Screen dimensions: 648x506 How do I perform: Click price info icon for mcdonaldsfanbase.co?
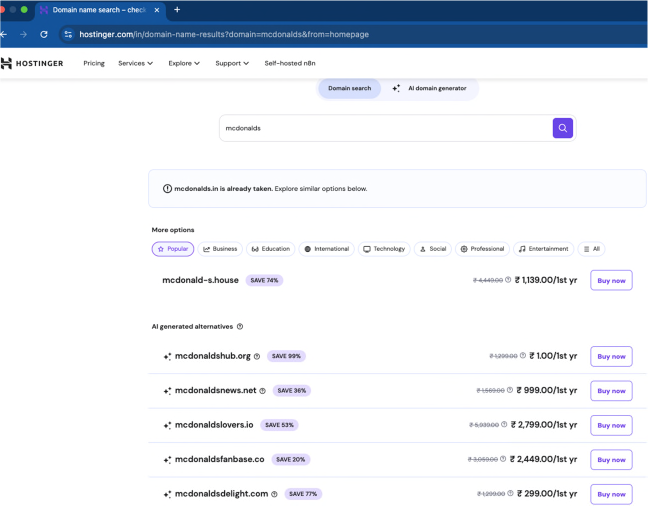(503, 459)
